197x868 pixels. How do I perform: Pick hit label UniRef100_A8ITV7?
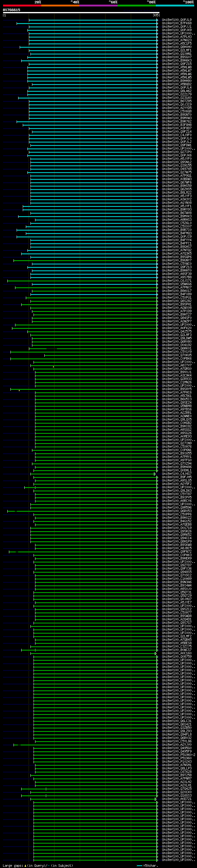177,365
